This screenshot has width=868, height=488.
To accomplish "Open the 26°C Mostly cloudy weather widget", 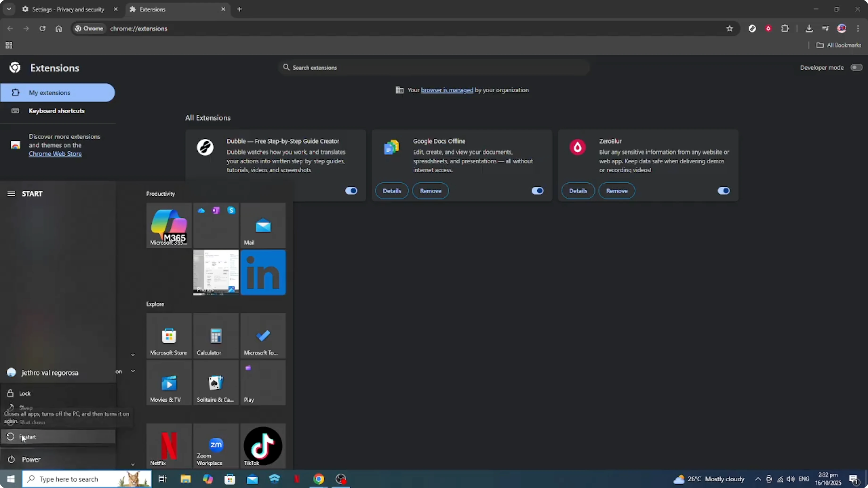I will pyautogui.click(x=709, y=479).
